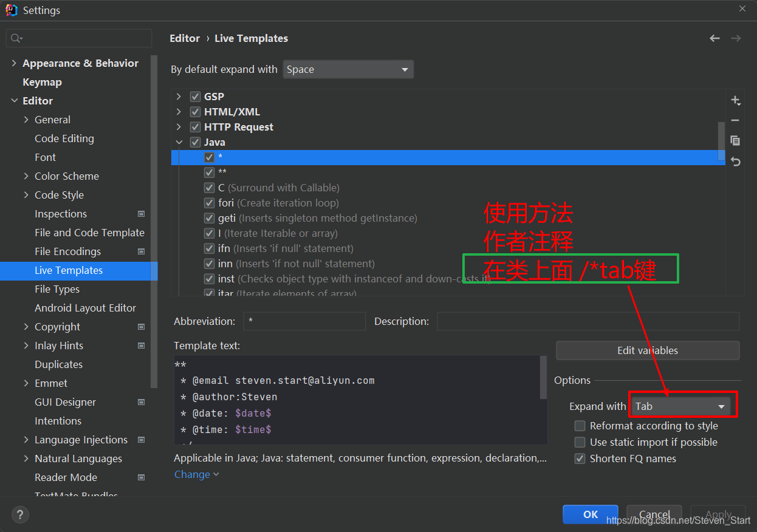The width and height of the screenshot is (757, 532).
Task: Open File and Code Templates page
Action: click(x=89, y=233)
